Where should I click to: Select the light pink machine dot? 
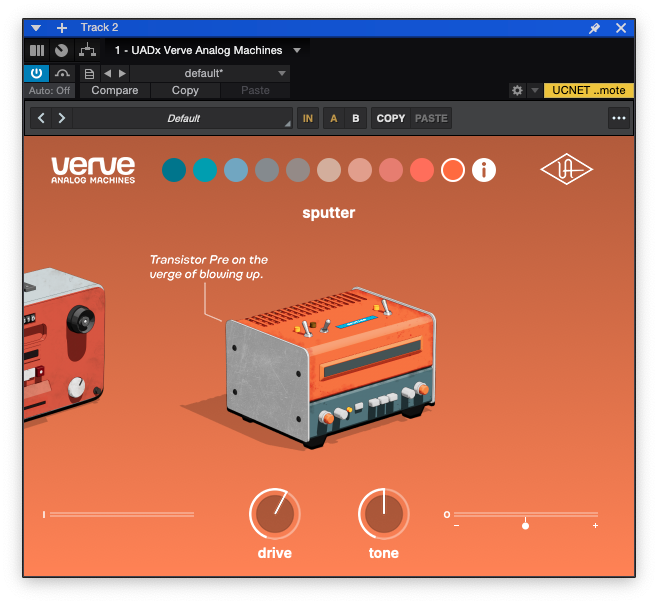click(x=360, y=170)
